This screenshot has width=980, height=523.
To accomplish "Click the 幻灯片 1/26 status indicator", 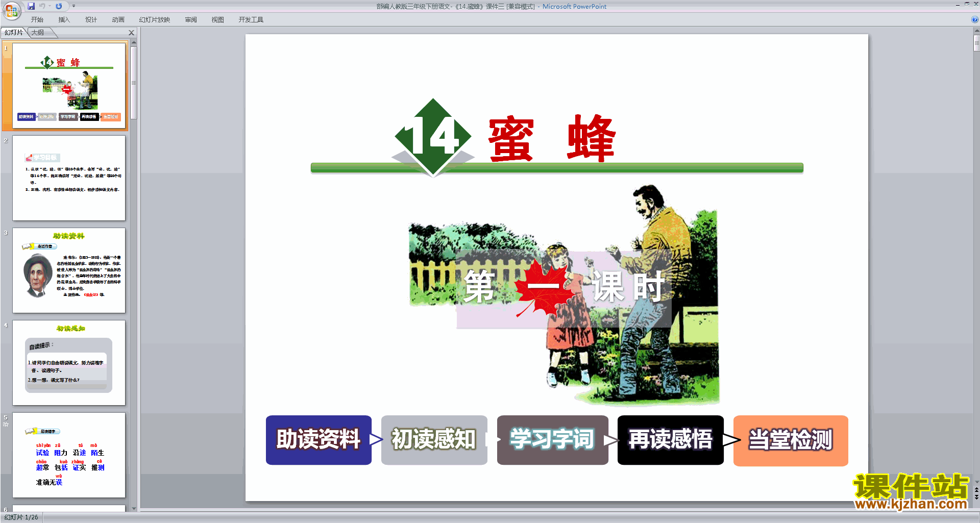I will click(21, 517).
